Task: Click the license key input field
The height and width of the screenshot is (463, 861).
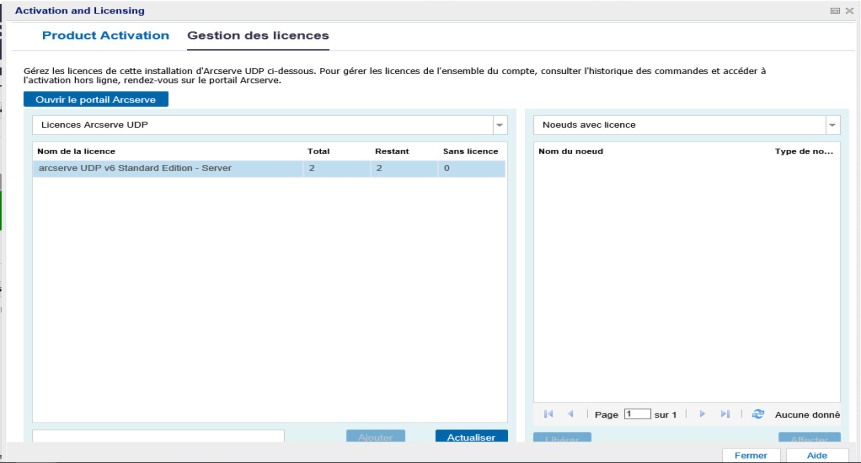Action: [158, 436]
